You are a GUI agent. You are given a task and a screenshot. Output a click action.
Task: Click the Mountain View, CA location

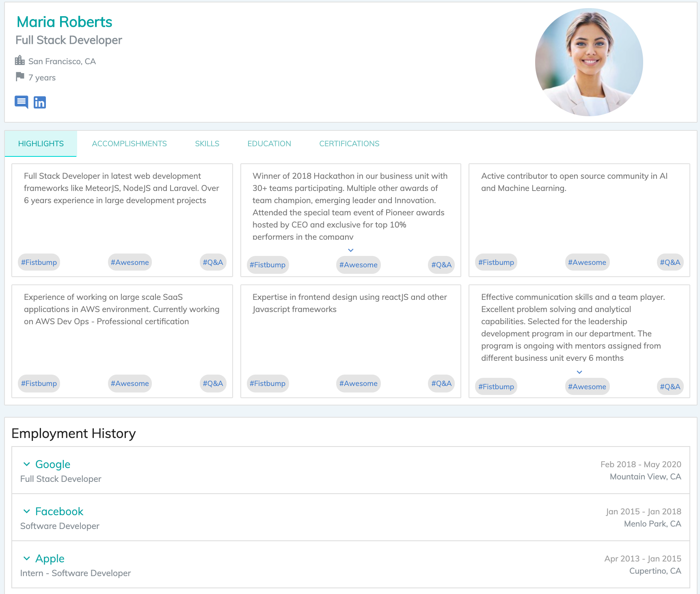[x=646, y=477]
